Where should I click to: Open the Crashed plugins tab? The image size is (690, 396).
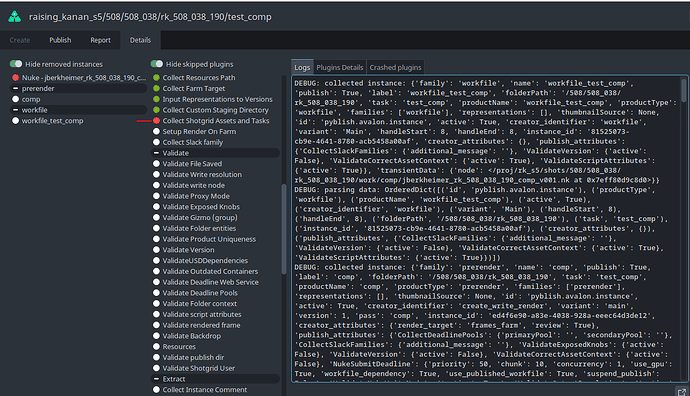click(x=395, y=67)
